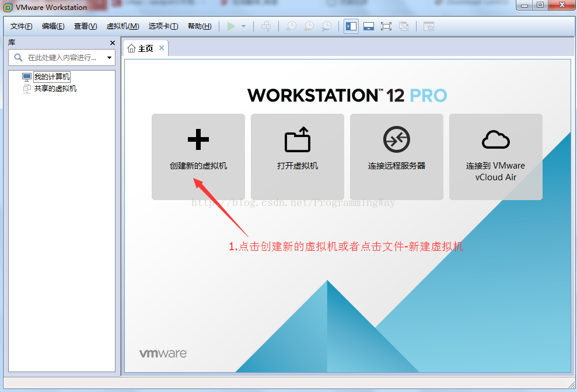Image resolution: width=577 pixels, height=392 pixels.
Task: Select the take snapshot toolbar icon
Action: (x=291, y=26)
